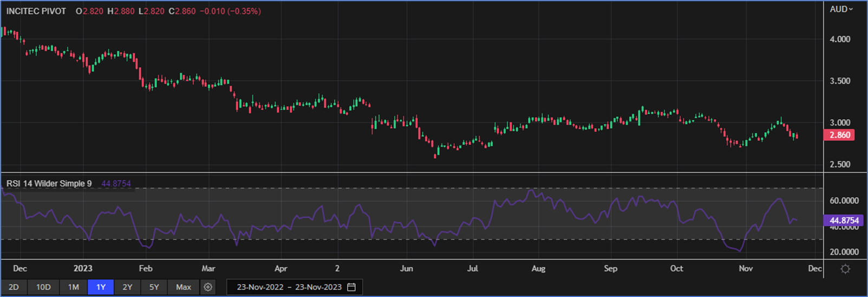Click the Feb label on time axis

(146, 268)
